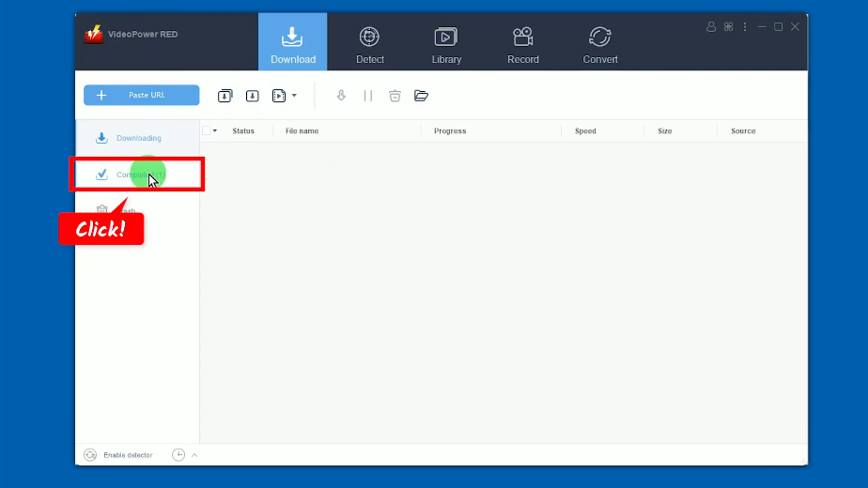Open the Convert tab

[x=600, y=45]
